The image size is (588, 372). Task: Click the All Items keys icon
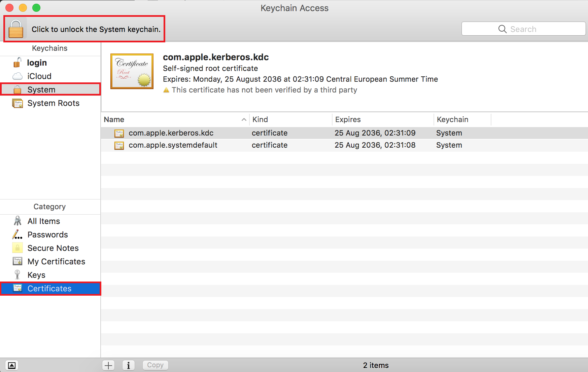click(18, 221)
